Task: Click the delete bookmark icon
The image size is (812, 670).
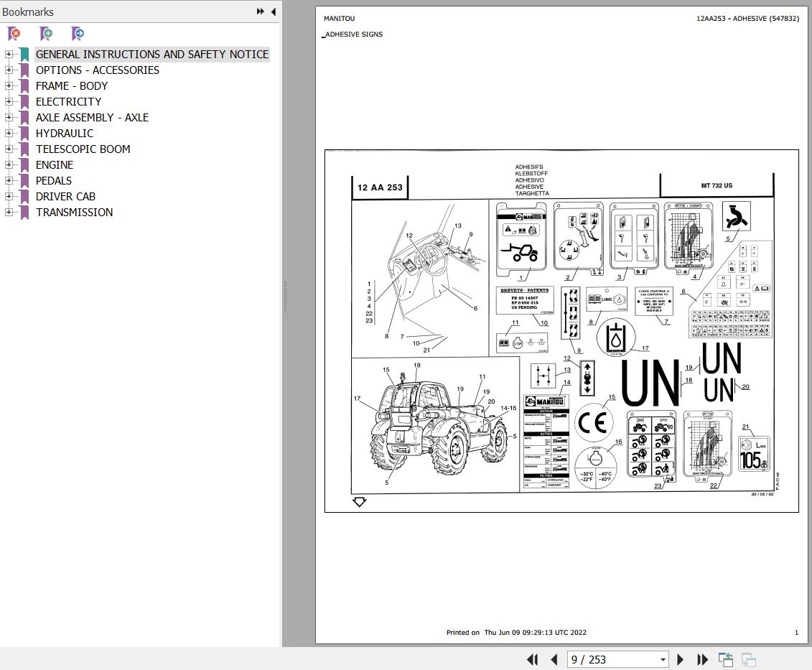Action: [14, 34]
